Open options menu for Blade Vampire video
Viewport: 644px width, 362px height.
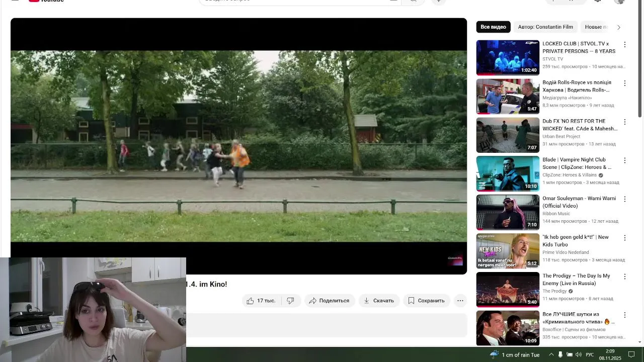click(624, 160)
